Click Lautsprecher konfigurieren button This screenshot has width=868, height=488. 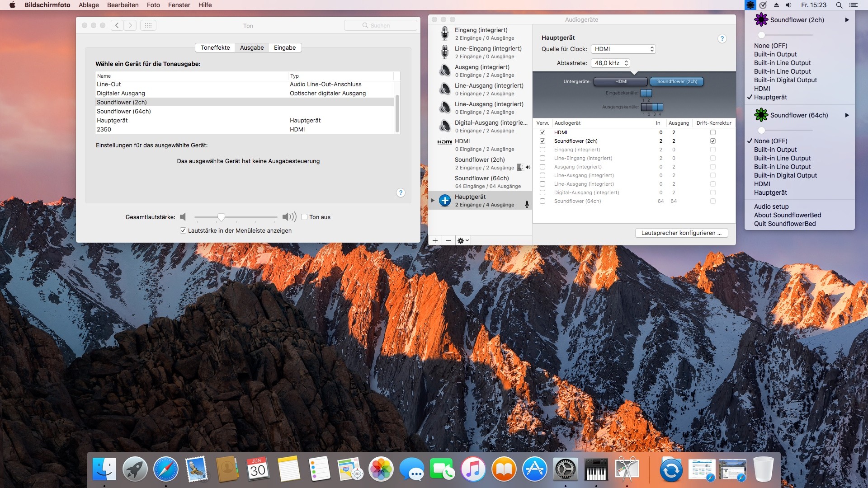coord(681,233)
